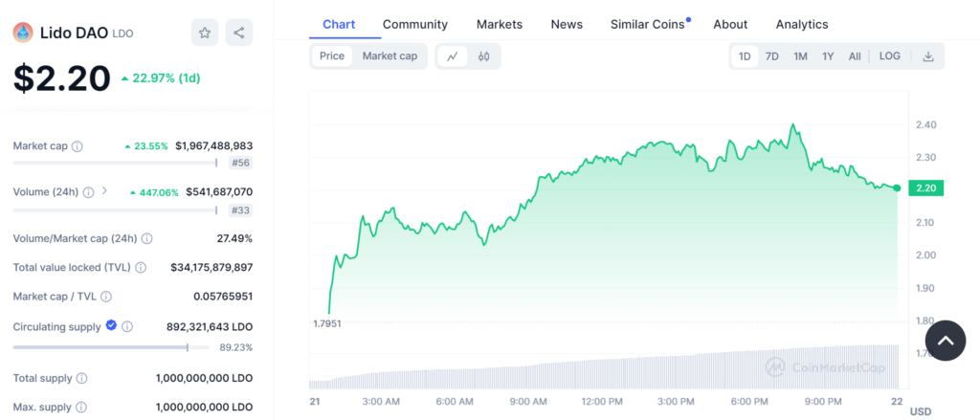Open the News tab

pyautogui.click(x=567, y=24)
